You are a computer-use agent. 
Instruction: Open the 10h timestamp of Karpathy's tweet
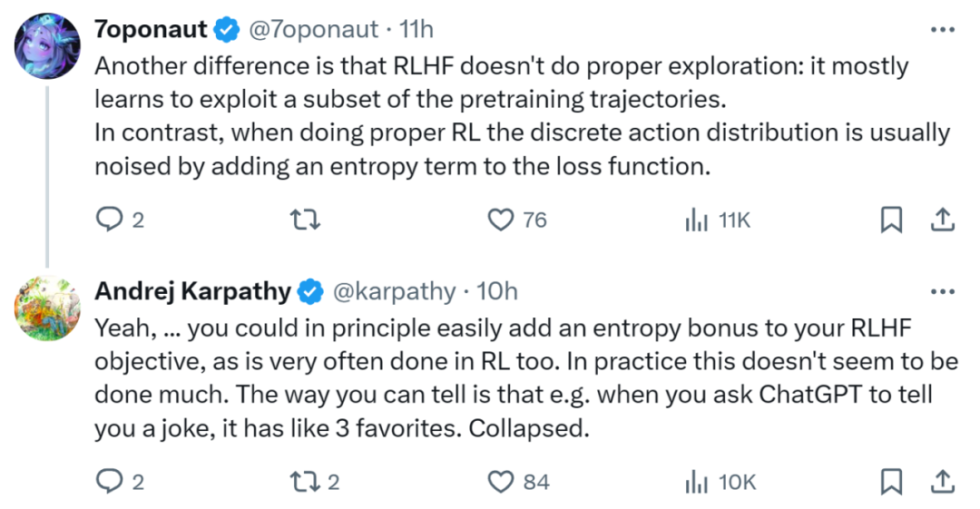[x=497, y=291]
